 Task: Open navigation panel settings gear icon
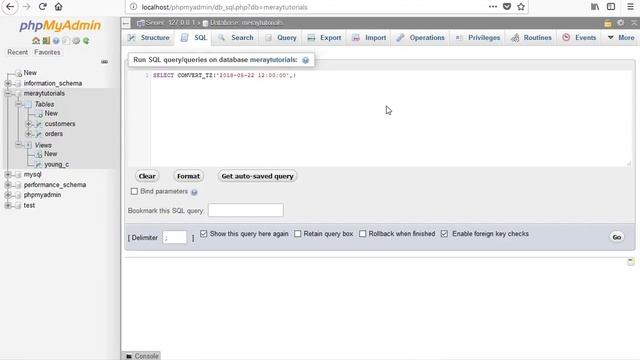76,41
